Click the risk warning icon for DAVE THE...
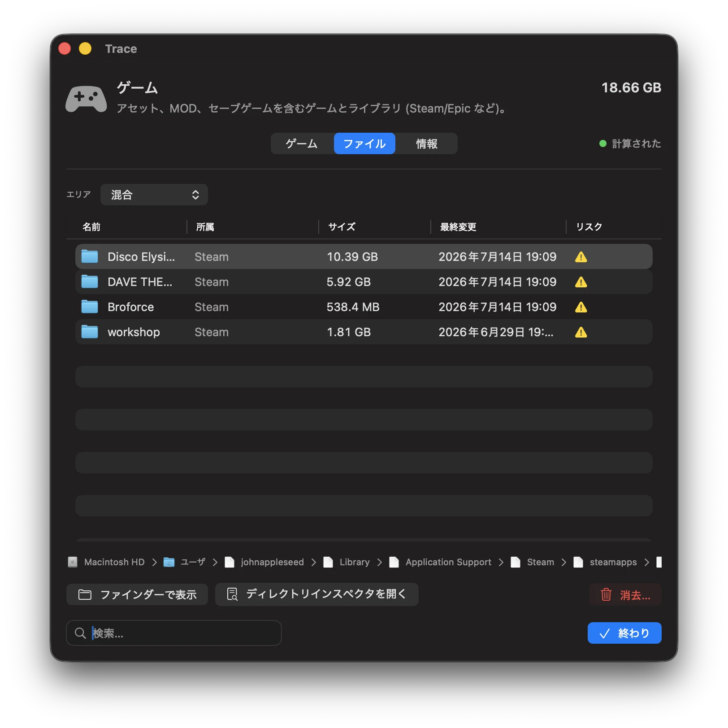728x728 pixels. (581, 282)
